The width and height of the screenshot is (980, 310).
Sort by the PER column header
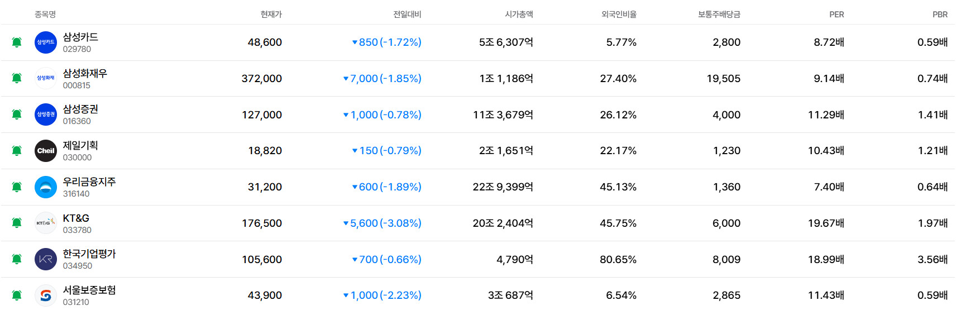click(836, 15)
